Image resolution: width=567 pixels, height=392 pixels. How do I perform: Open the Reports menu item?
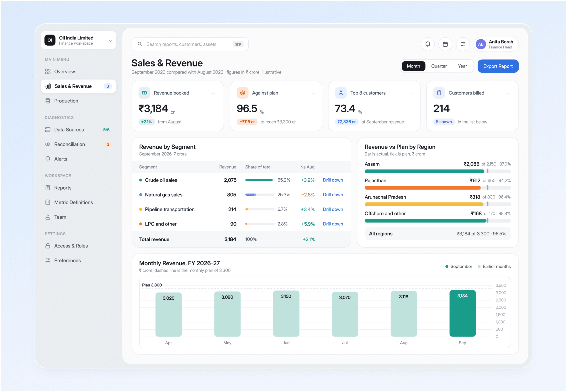[x=78, y=188]
